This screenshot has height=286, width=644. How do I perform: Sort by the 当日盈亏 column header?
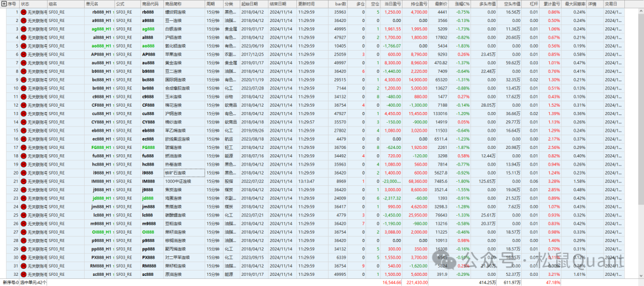(x=392, y=4)
